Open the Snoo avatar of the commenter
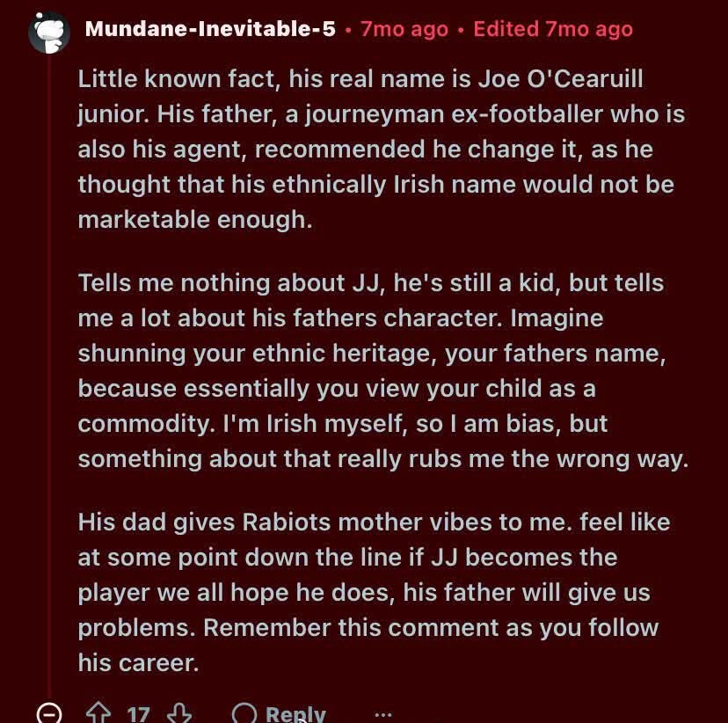This screenshot has width=728, height=723. (x=48, y=33)
